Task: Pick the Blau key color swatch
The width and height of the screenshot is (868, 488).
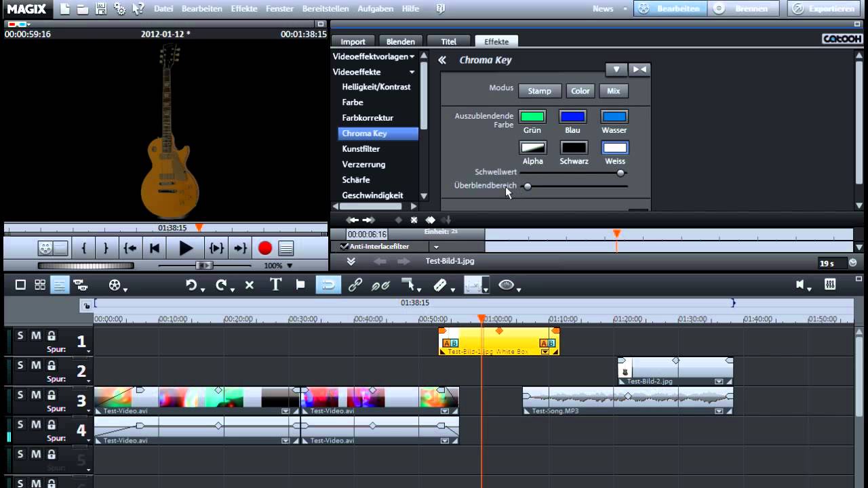Action: [573, 117]
